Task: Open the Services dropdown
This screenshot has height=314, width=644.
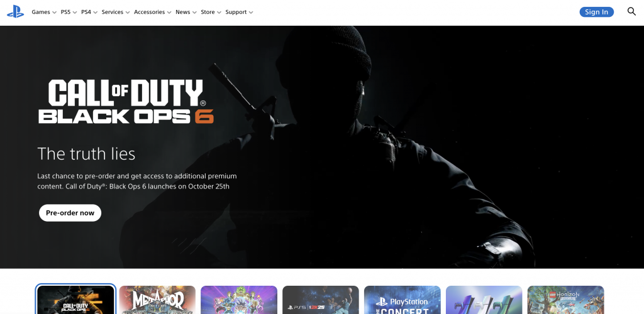Action: click(116, 13)
